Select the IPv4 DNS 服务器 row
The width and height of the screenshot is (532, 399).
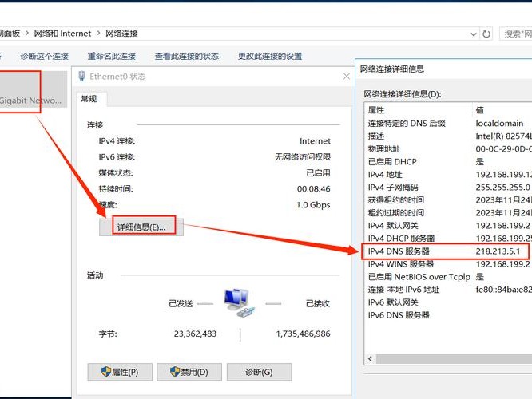pos(449,251)
